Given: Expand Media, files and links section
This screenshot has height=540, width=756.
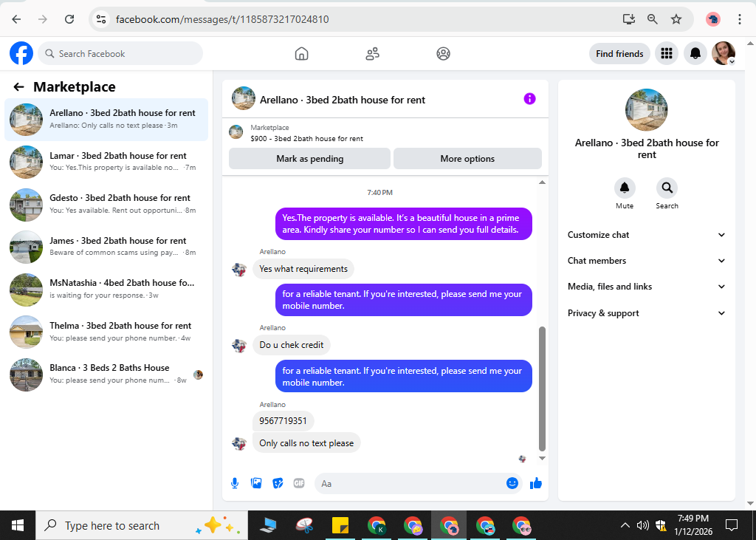Looking at the screenshot, I should [x=646, y=287].
